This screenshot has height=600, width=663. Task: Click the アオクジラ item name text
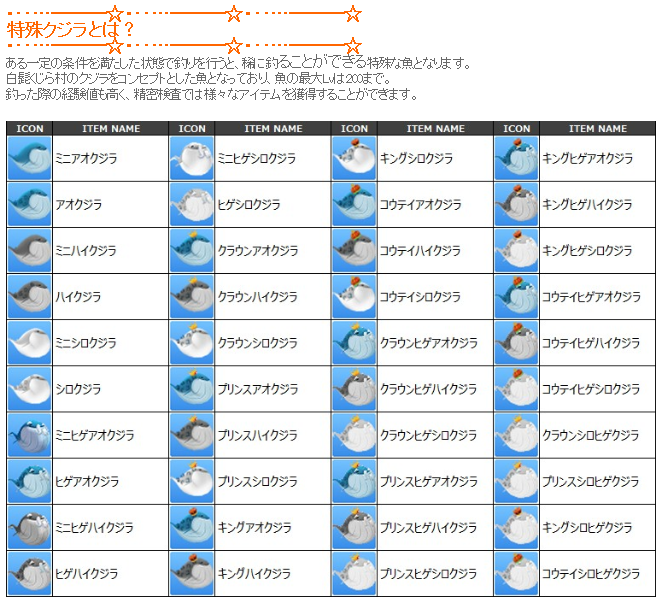(79, 205)
